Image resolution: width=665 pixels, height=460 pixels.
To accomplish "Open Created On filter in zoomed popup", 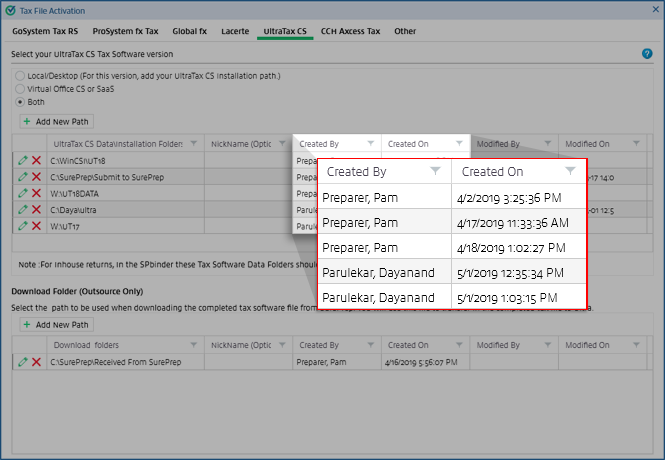I will [x=570, y=172].
